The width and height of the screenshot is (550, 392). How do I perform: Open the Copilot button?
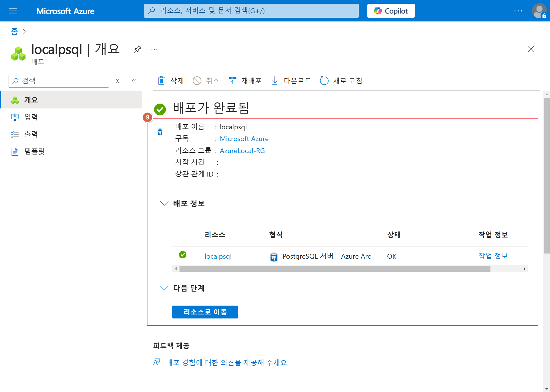[391, 11]
